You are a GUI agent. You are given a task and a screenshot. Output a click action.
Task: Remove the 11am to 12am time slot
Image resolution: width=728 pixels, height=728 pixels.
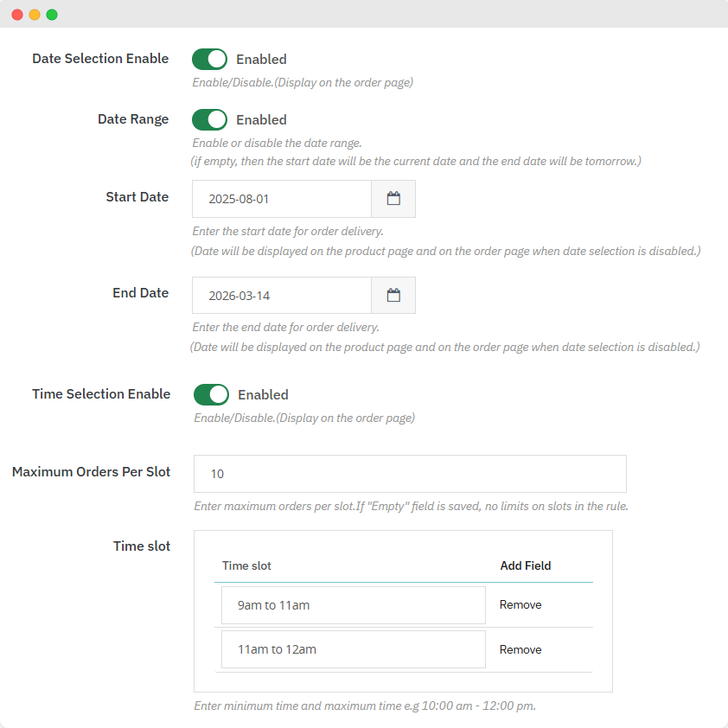(520, 650)
